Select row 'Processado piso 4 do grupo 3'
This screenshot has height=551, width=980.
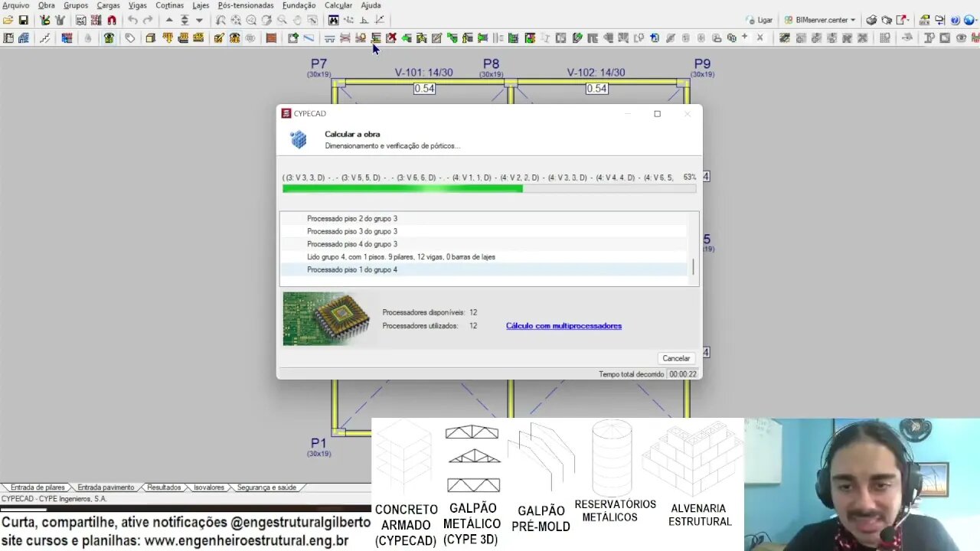coord(483,244)
